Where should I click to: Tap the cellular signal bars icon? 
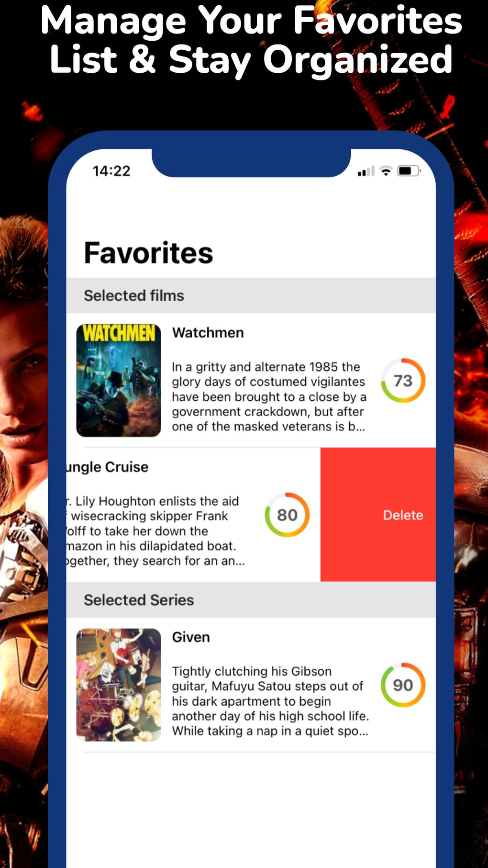366,171
